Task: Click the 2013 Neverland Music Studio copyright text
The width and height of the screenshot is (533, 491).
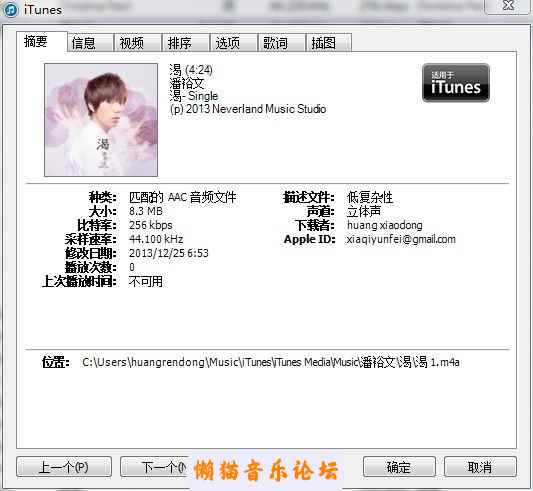Action: 248,109
